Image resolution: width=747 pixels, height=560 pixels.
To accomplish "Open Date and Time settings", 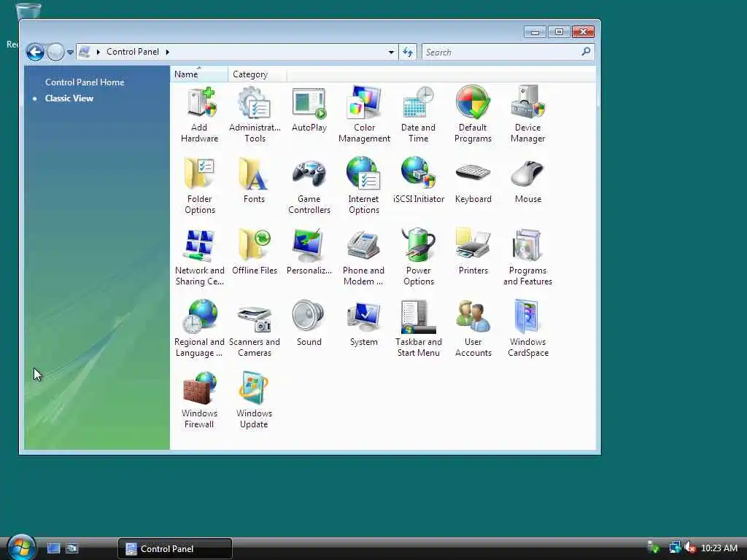I will pyautogui.click(x=418, y=114).
